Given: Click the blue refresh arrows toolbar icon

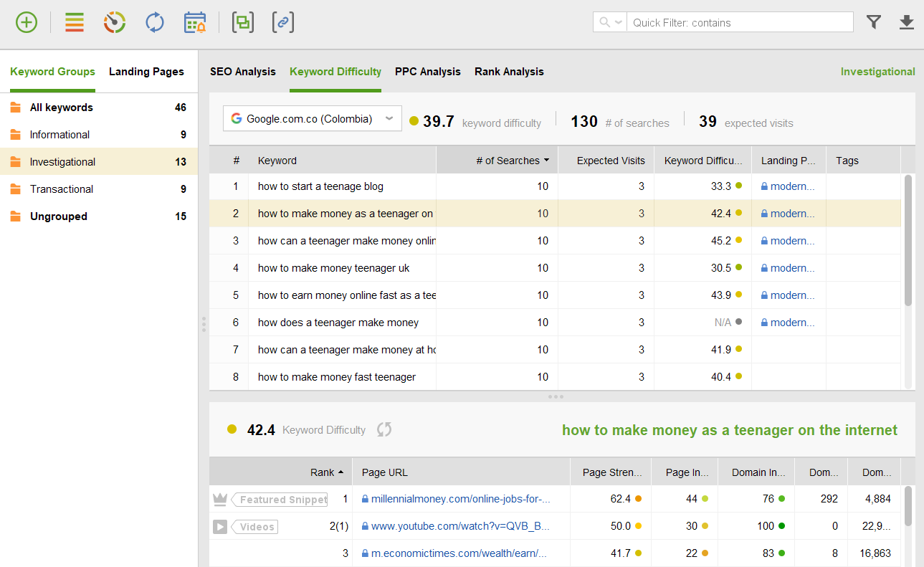Looking at the screenshot, I should pos(155,22).
